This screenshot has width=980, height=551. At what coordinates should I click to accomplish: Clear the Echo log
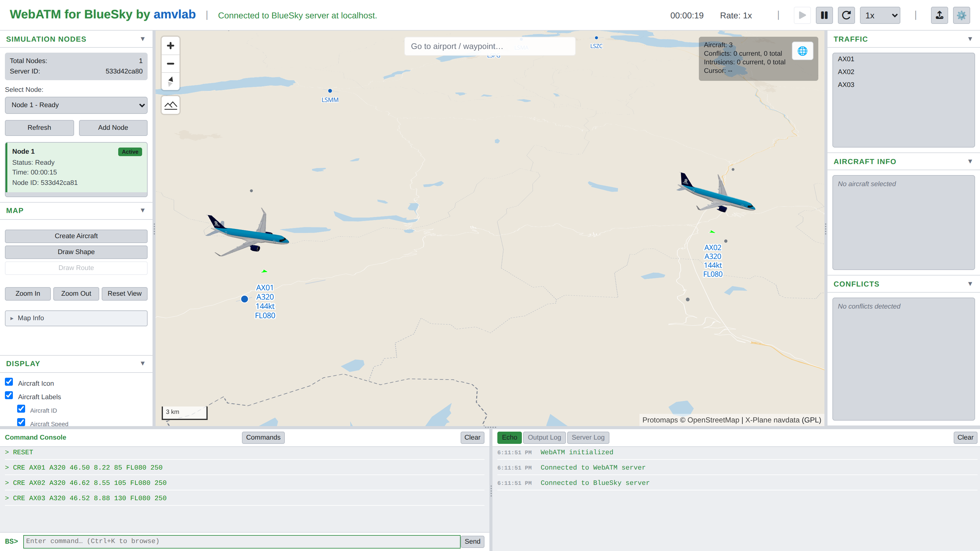click(965, 437)
